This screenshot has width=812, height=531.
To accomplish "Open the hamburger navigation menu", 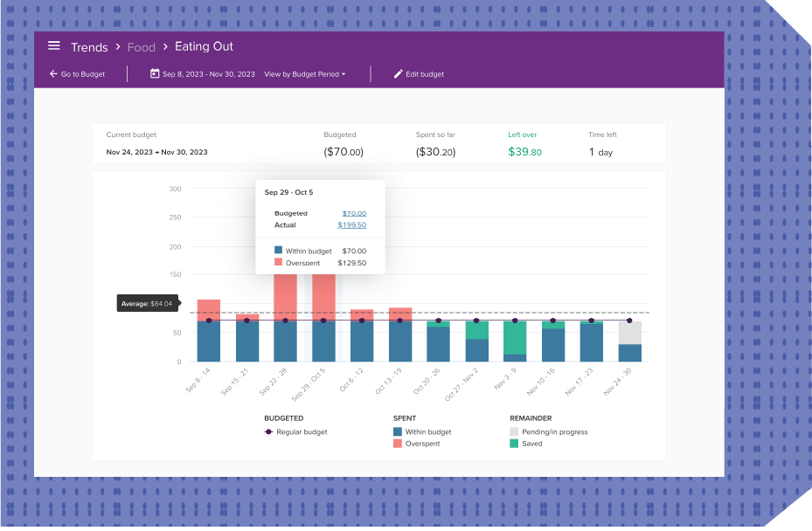I will click(54, 46).
